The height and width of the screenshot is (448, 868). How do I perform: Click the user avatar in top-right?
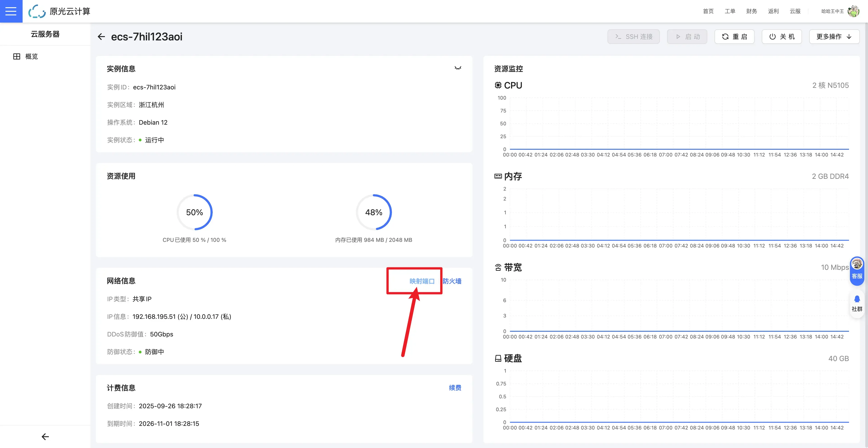pyautogui.click(x=854, y=11)
